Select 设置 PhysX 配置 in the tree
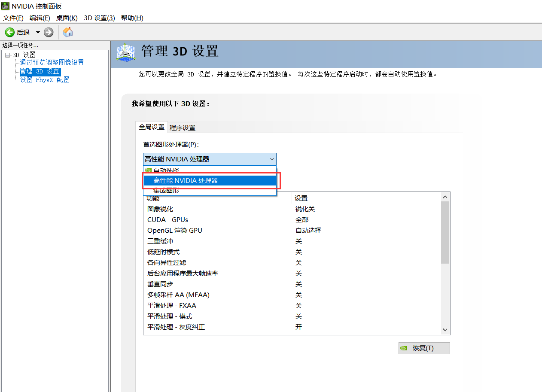Screen dimensions: 542x392 45,80
